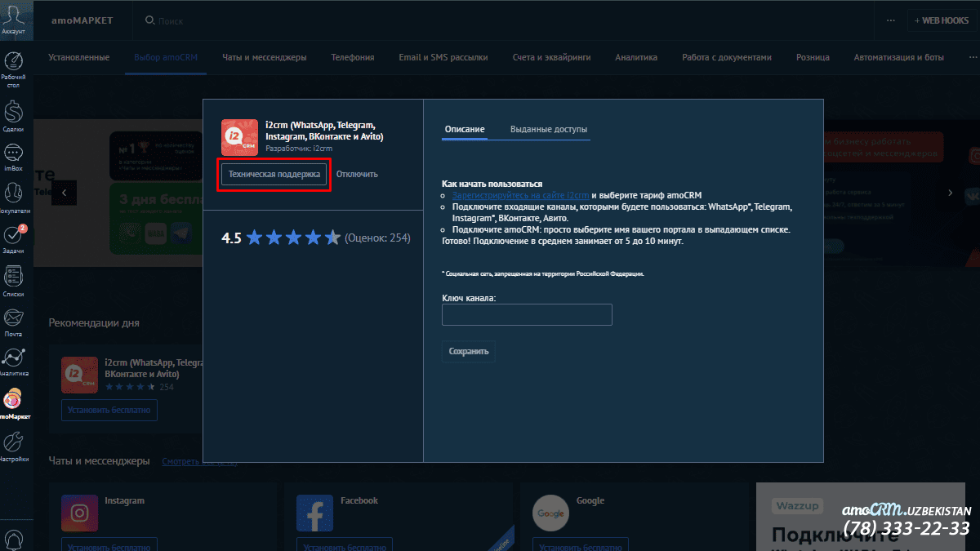Click the Сохранить button

469,351
